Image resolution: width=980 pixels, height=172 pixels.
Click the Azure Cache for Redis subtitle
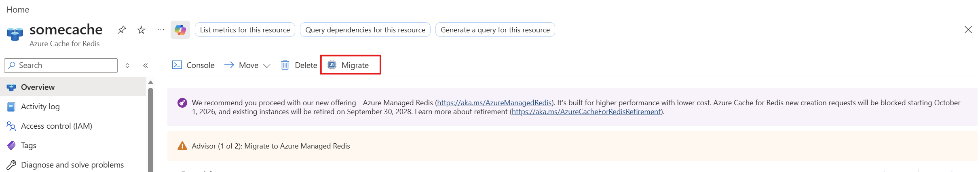(x=65, y=44)
